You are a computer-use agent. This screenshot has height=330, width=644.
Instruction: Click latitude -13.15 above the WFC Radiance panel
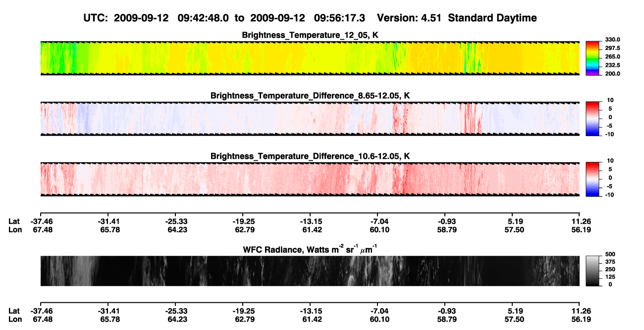(x=310, y=222)
